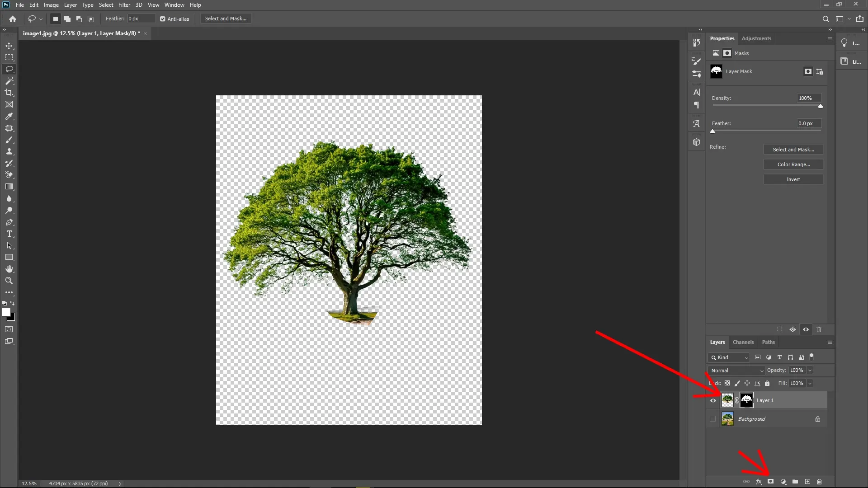
Task: Open the Filter menu
Action: [124, 5]
